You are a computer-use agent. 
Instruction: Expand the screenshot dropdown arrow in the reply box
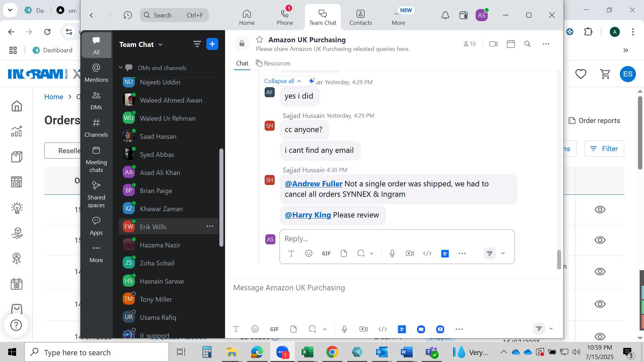coord(372,253)
